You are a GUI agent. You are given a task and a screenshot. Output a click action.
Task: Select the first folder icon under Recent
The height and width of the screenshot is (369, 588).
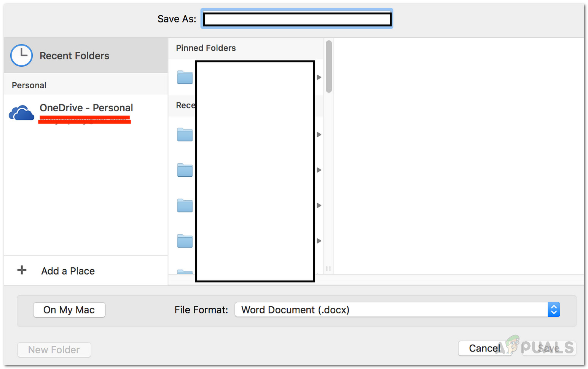tap(185, 134)
